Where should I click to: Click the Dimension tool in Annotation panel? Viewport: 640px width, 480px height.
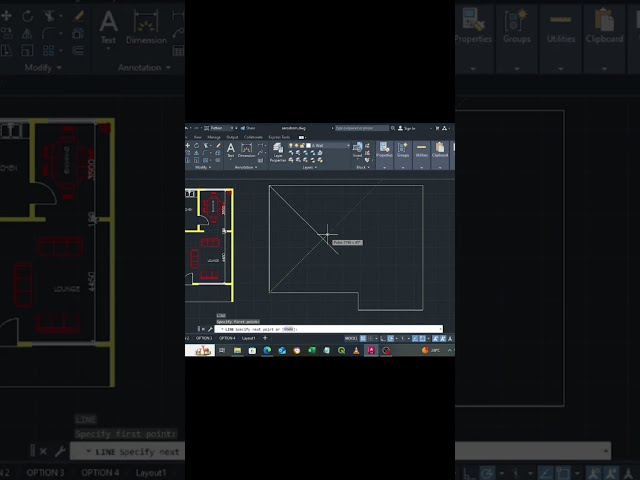coord(247,150)
